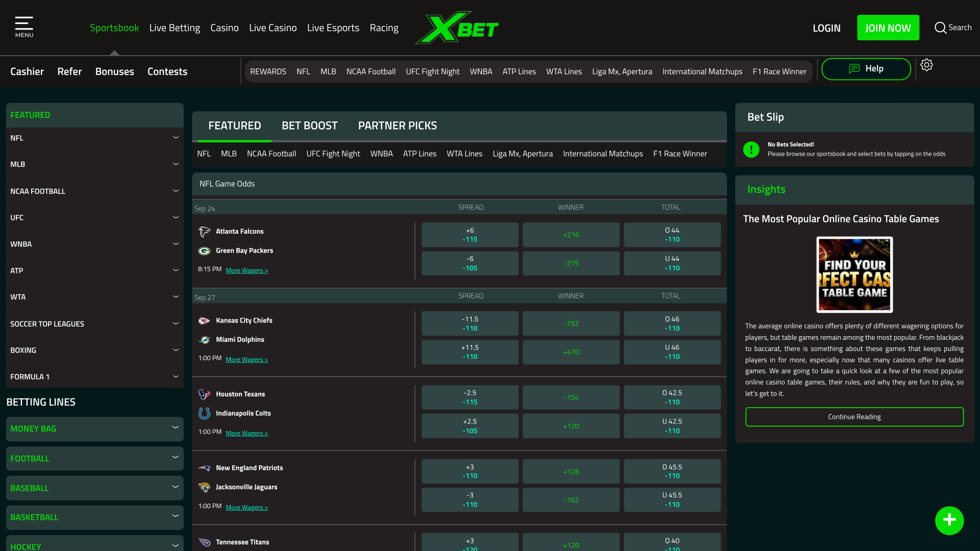Select Atlanta Falcons +6 spread odds

click(x=470, y=235)
